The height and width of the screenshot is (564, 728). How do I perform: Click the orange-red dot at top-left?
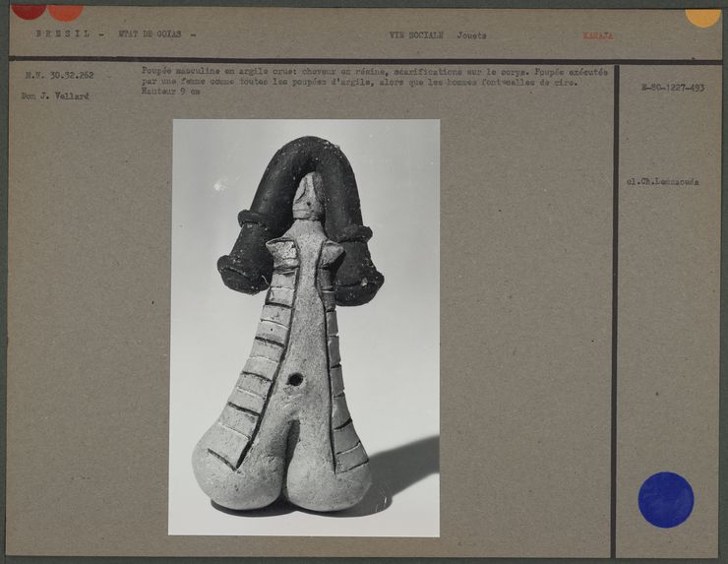(66, 12)
